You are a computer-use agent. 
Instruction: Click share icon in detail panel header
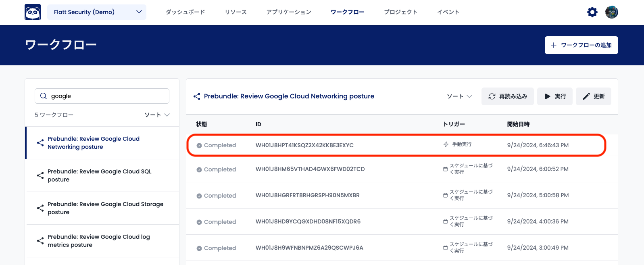coord(197,96)
